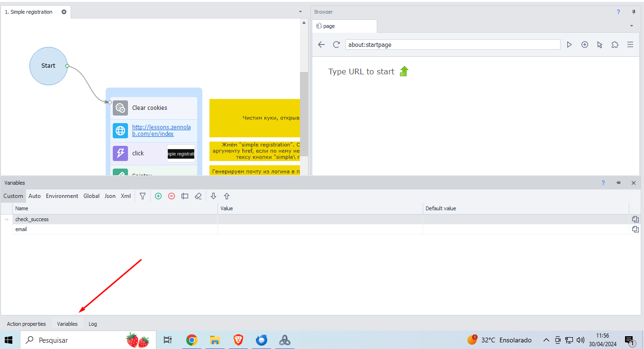644x349 pixels.
Task: Open the Log tab
Action: [93, 324]
